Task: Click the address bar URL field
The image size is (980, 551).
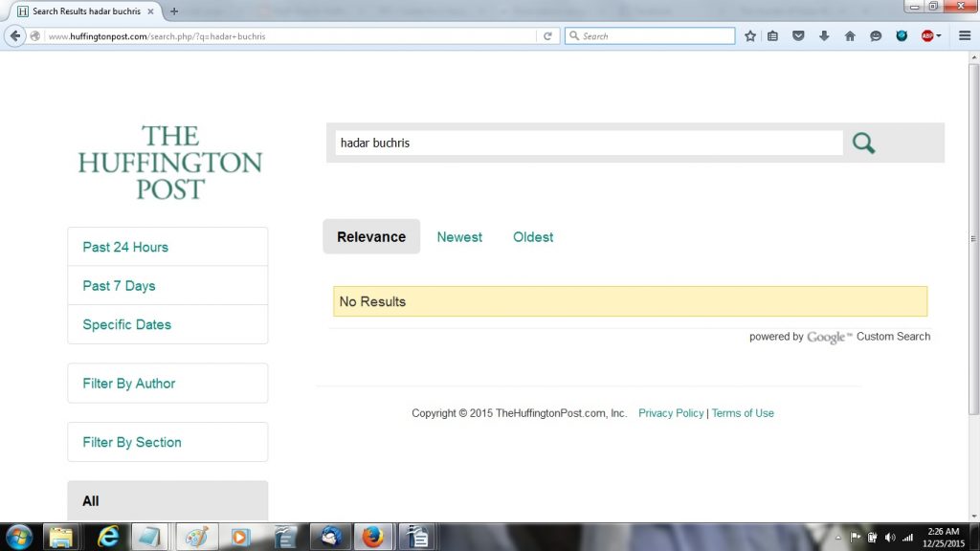Action: pos(291,36)
